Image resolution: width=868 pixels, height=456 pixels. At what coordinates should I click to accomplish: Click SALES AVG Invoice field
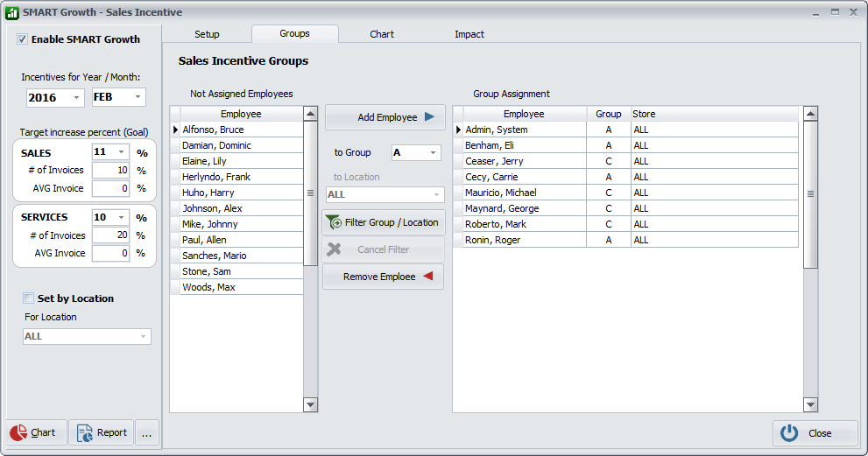[x=110, y=188]
